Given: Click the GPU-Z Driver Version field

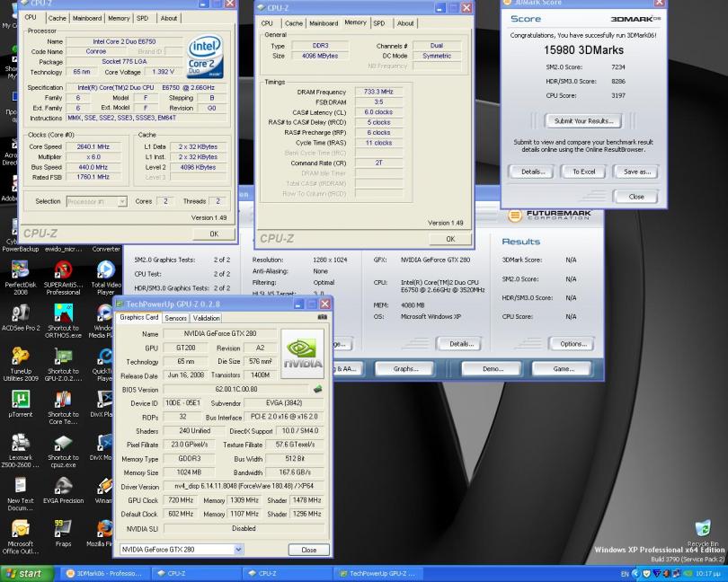Looking at the screenshot, I should click(x=244, y=487).
